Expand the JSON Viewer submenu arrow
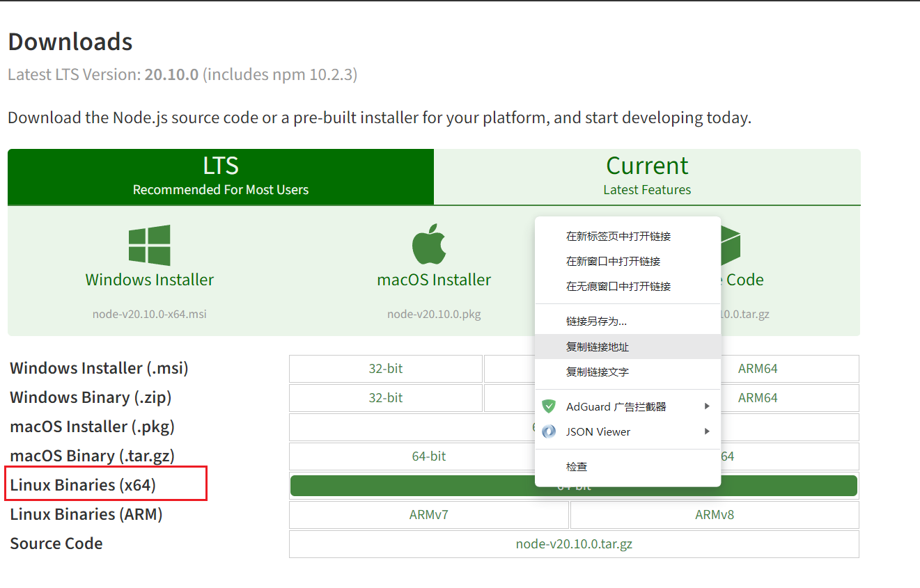The width and height of the screenshot is (920, 588). (x=707, y=431)
